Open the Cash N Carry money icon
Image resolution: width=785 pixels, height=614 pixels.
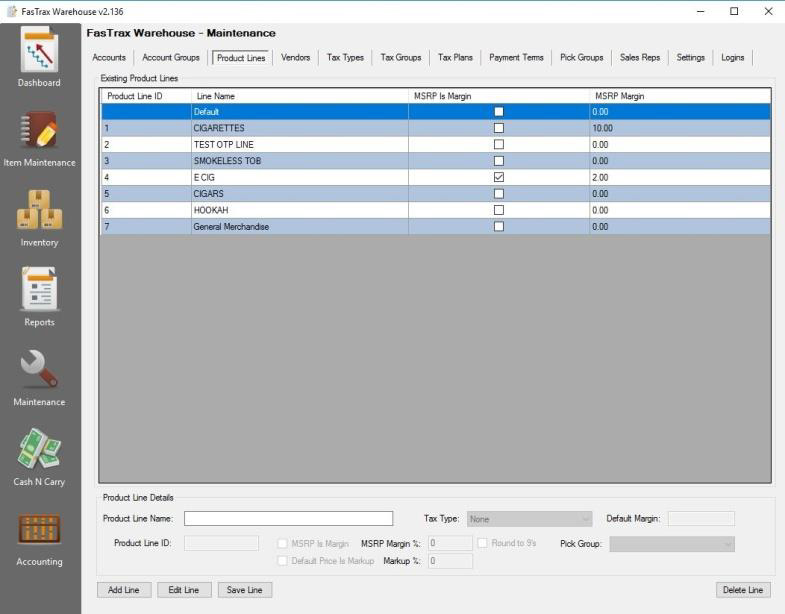pyautogui.click(x=39, y=449)
